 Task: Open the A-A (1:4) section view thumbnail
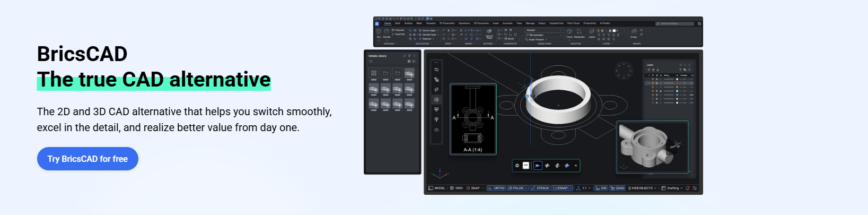click(x=473, y=119)
